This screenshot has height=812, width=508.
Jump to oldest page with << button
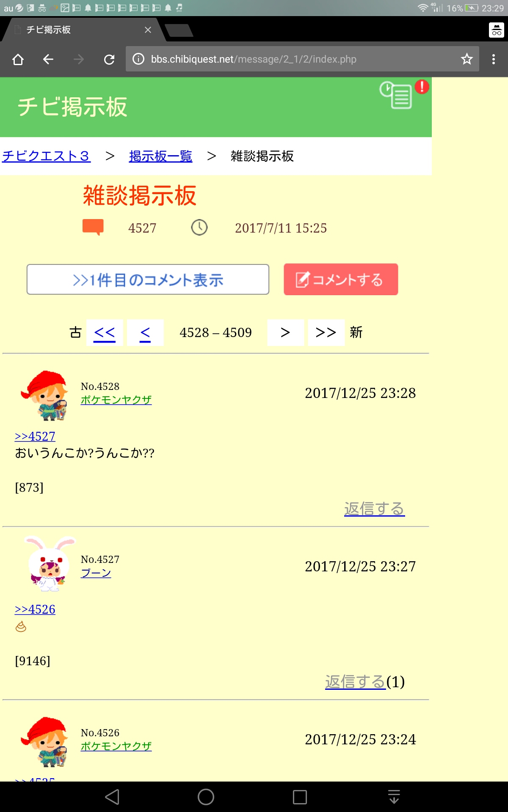(105, 333)
